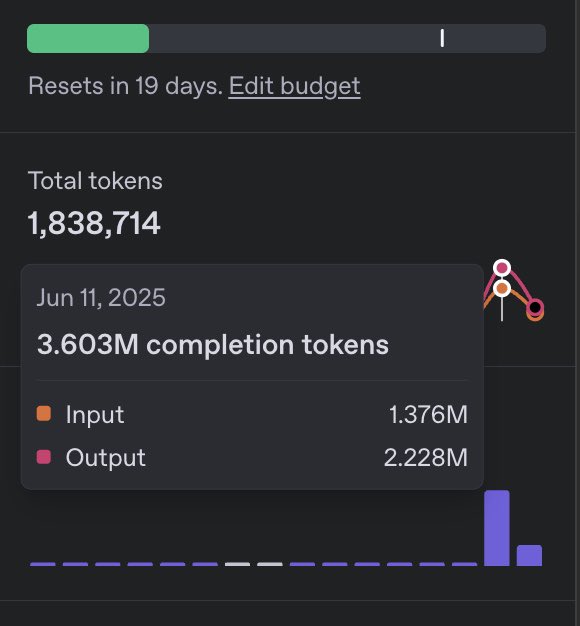The width and height of the screenshot is (580, 626).
Task: Click the green filled budget progress segment
Action: pyautogui.click(x=88, y=38)
